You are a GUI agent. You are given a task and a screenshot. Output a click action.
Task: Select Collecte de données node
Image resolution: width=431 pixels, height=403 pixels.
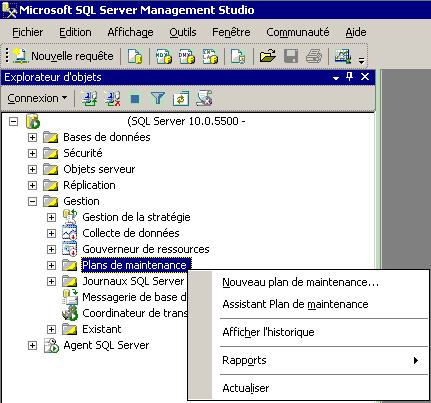131,233
